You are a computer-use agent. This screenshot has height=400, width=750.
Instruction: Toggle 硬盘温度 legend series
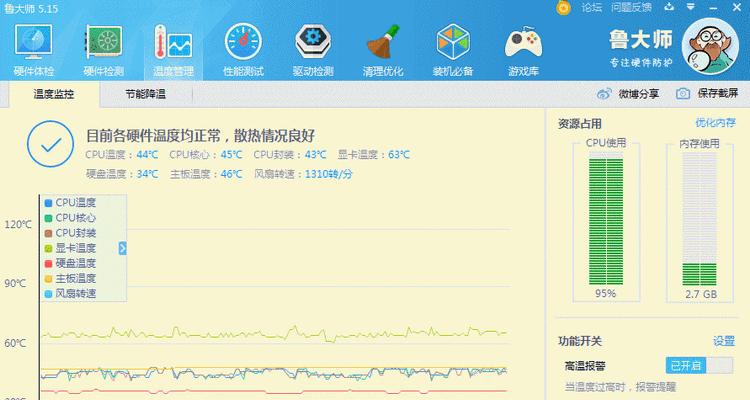point(70,263)
